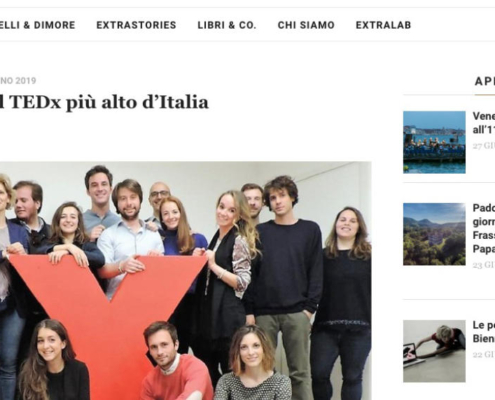
Task: Open the performer stretching on floor thumbnail
Action: (434, 351)
